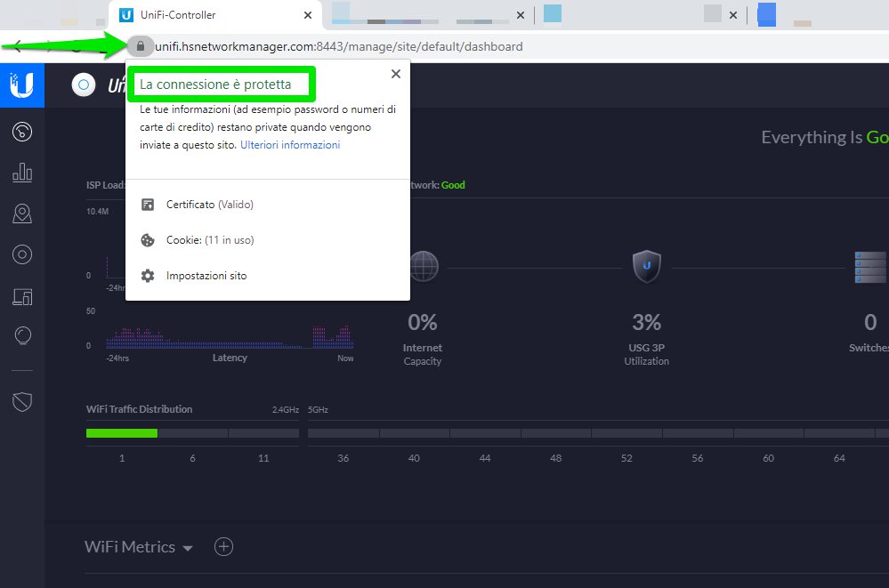Open the Insights lightbulb icon

point(22,335)
